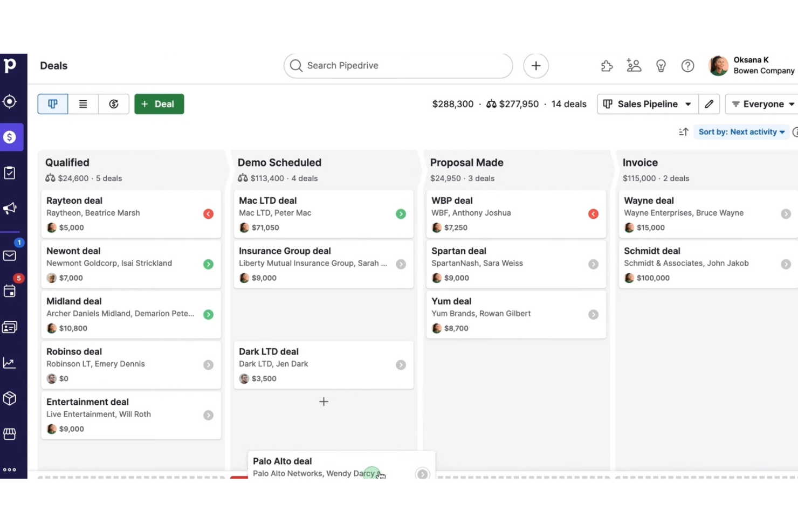Click the edit pipeline pencil icon
The image size is (798, 532).
point(709,104)
